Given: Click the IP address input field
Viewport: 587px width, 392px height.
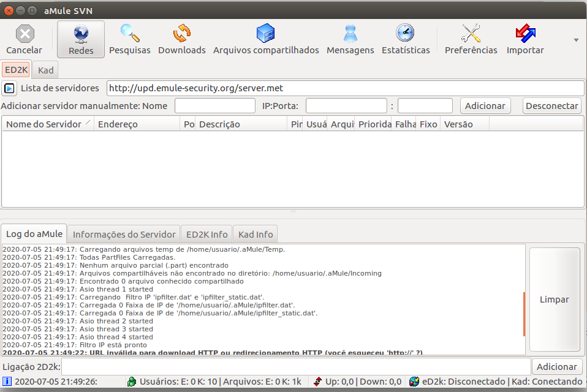Looking at the screenshot, I should [346, 106].
